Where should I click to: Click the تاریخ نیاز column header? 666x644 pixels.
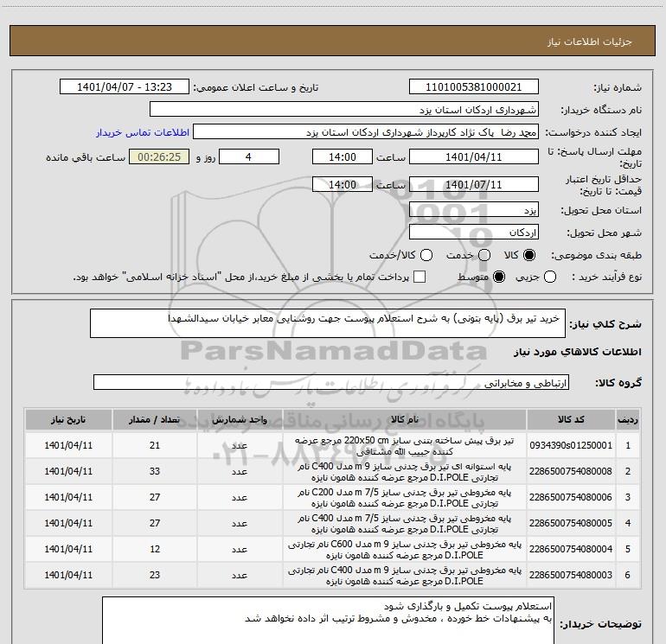68,419
